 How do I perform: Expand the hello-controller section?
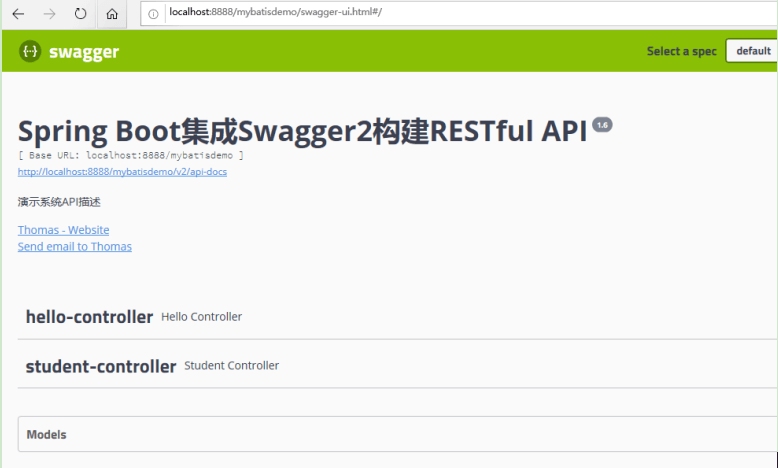tap(397, 317)
